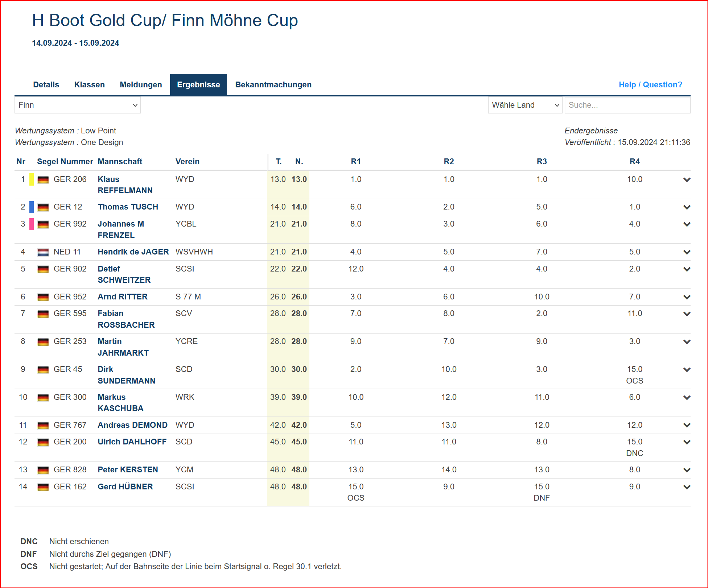The width and height of the screenshot is (708, 588).
Task: Open Arnd RITTER sailor link
Action: point(123,297)
